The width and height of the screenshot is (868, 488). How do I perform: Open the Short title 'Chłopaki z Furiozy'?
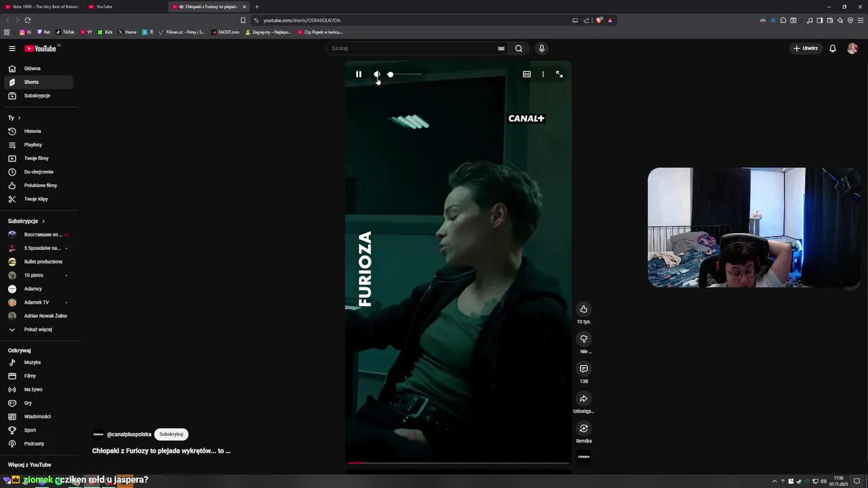coord(161,451)
